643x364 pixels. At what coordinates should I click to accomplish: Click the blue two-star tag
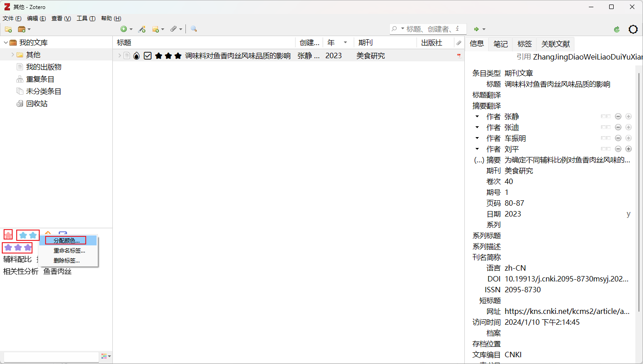(28, 235)
